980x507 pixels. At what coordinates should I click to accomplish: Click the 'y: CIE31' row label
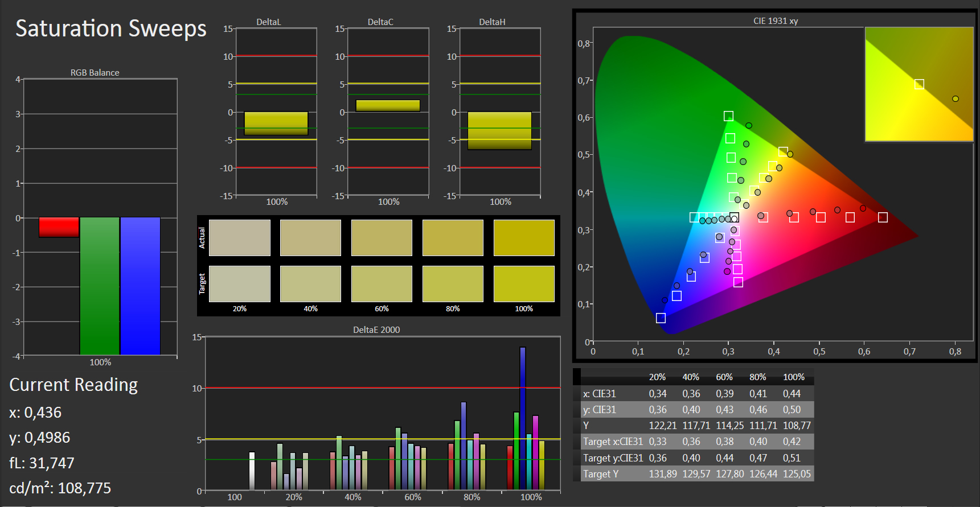(599, 410)
